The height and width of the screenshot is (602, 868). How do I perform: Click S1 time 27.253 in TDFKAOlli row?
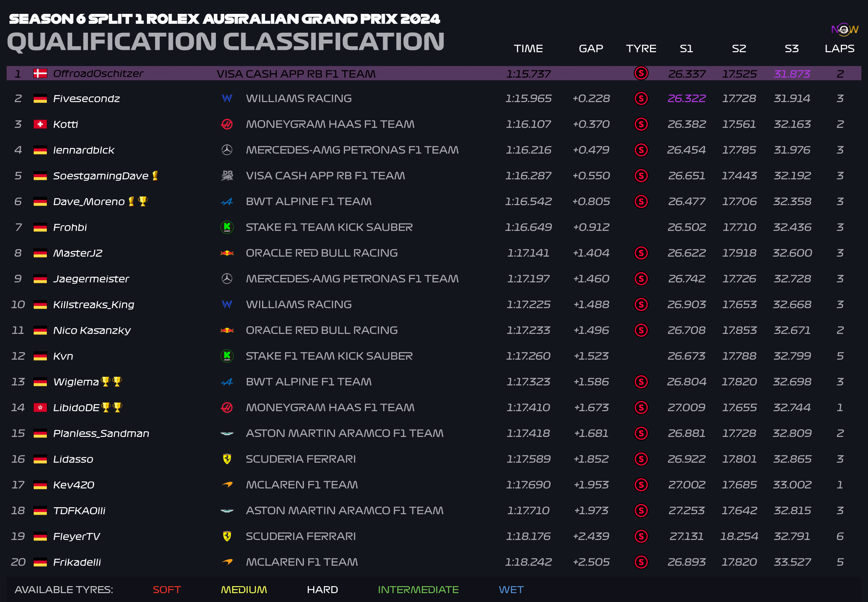tap(686, 511)
